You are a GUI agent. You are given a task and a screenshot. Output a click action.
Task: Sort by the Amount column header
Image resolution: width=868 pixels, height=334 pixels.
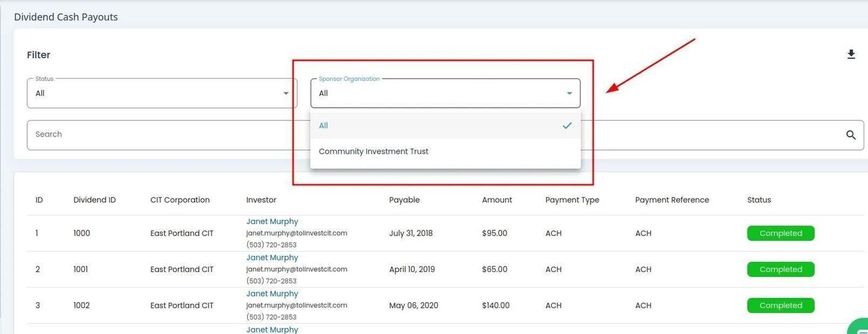pyautogui.click(x=497, y=200)
